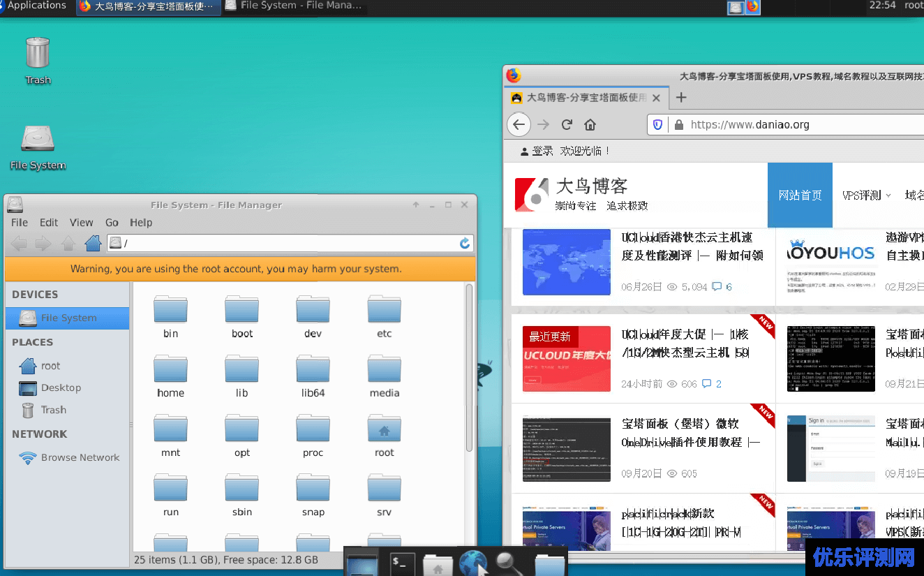This screenshot has width=924, height=576.
Task: Go forward in File Manager toolbar
Action: 43,244
